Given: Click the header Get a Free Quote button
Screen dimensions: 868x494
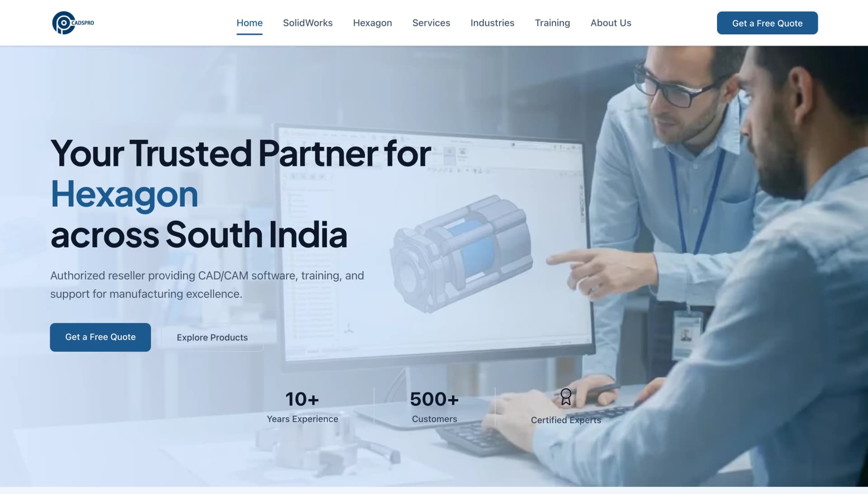Looking at the screenshot, I should (767, 23).
